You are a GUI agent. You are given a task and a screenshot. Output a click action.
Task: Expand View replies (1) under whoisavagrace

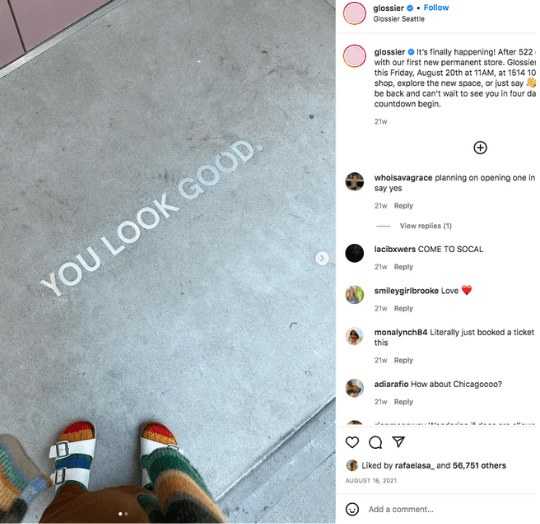[426, 226]
